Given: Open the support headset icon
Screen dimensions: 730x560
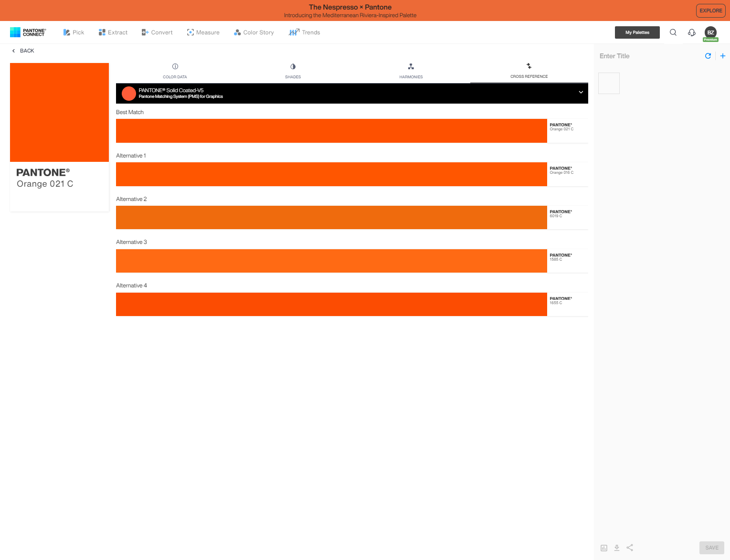Looking at the screenshot, I should (x=691, y=32).
